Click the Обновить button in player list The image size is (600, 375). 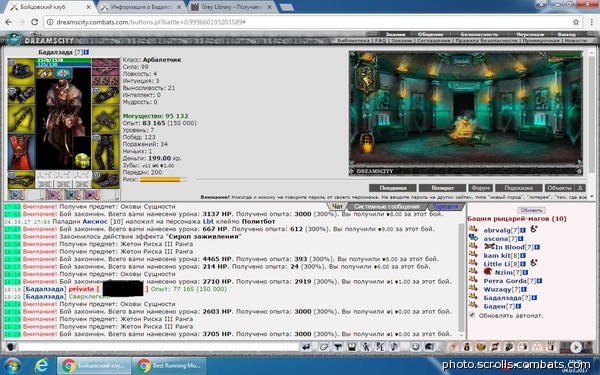coord(531,210)
